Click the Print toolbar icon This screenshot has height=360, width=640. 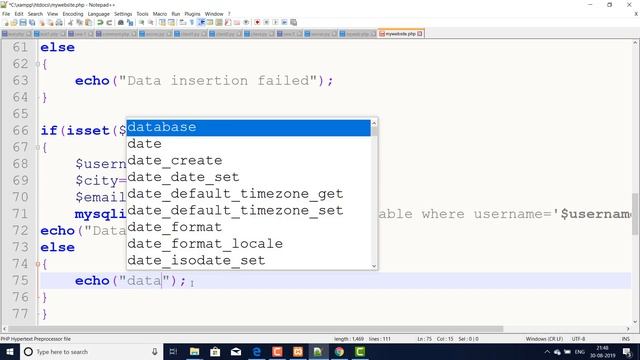click(x=59, y=22)
